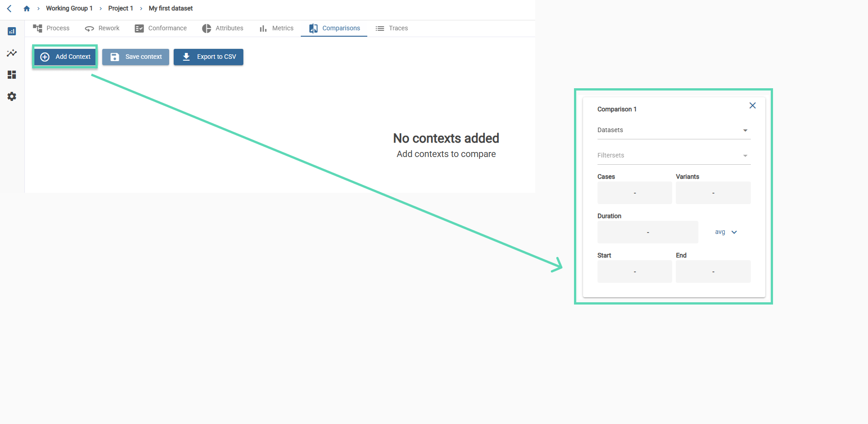The height and width of the screenshot is (424, 868).
Task: Click the Project 1 breadcrumb
Action: pos(120,9)
